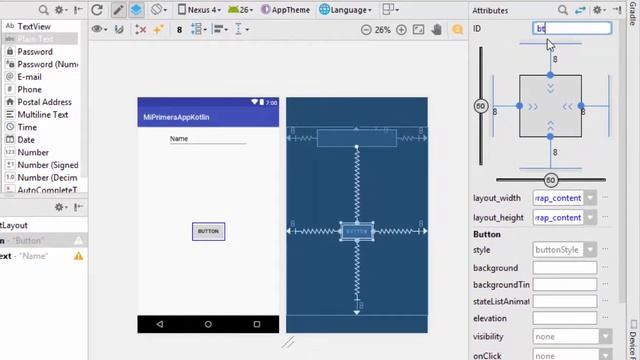Viewport: 640px width, 360px height.
Task: Toggle the show constraints eye icon
Action: click(x=100, y=29)
